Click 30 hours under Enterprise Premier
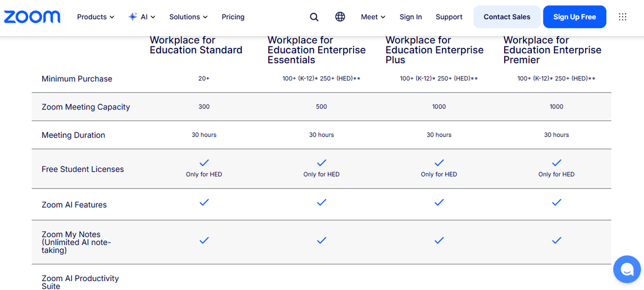644x290 pixels. click(x=556, y=135)
